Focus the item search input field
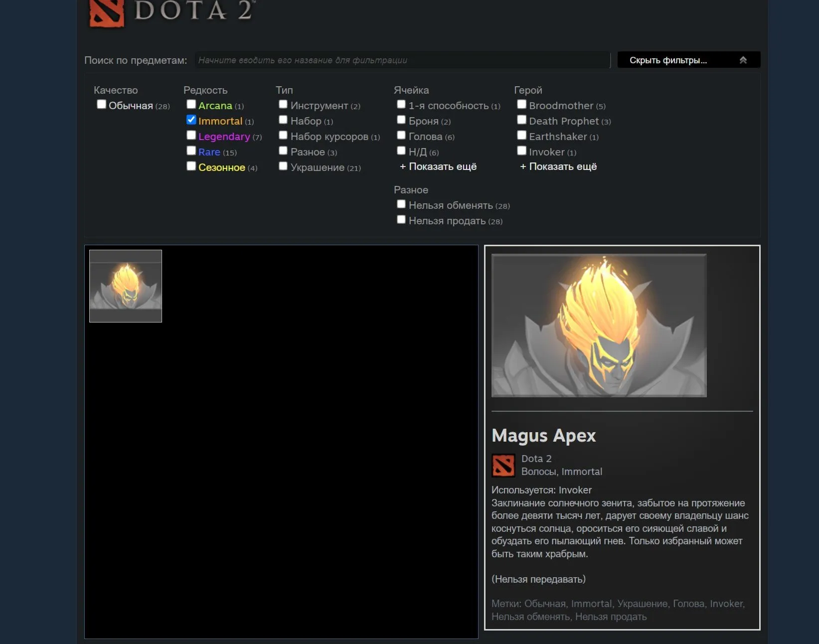Image resolution: width=819 pixels, height=644 pixels. coord(402,60)
